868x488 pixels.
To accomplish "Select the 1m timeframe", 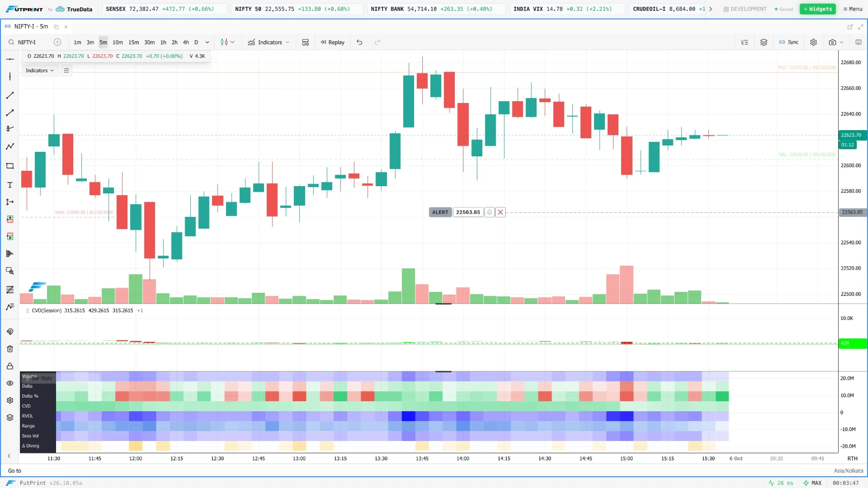I will point(77,42).
